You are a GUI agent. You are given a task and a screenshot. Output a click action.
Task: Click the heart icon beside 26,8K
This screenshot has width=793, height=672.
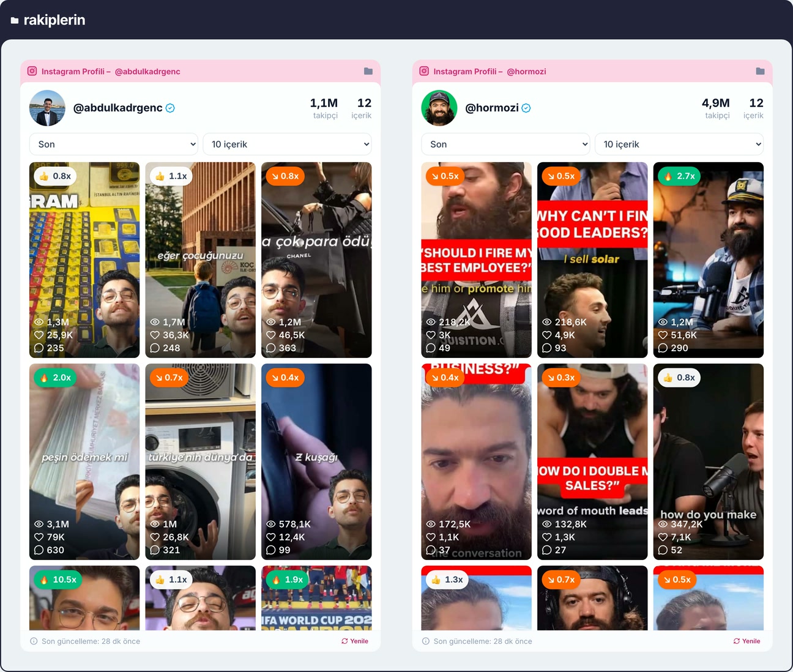pos(155,537)
